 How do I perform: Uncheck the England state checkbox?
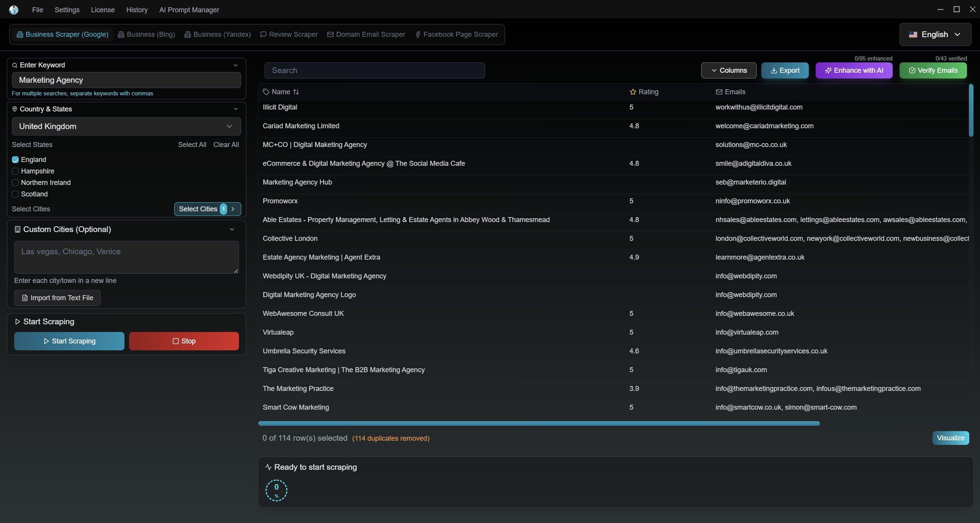tap(15, 160)
